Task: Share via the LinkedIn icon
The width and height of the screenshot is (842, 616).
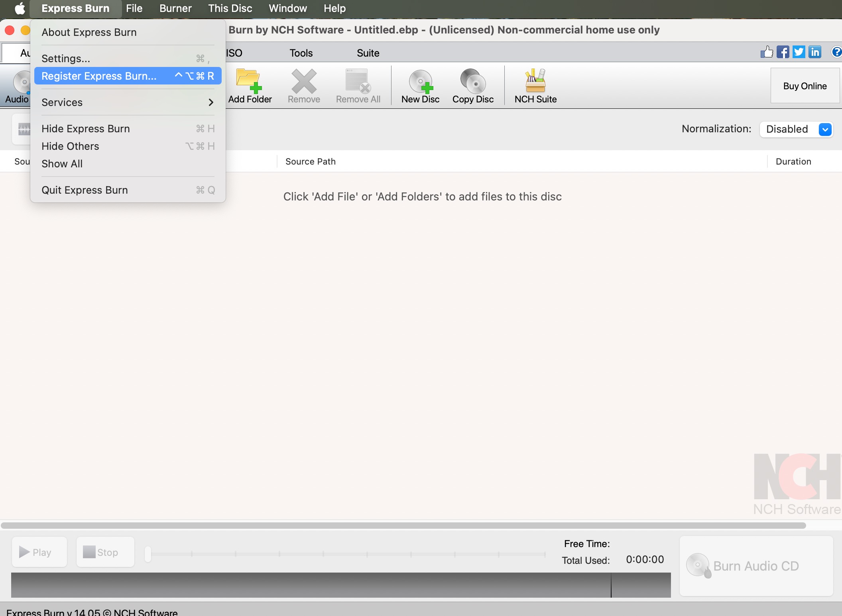Action: point(815,52)
